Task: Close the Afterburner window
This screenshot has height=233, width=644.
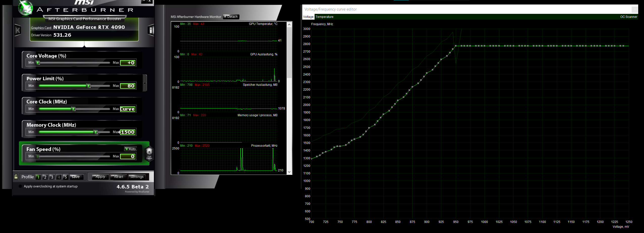Action: coord(149,1)
